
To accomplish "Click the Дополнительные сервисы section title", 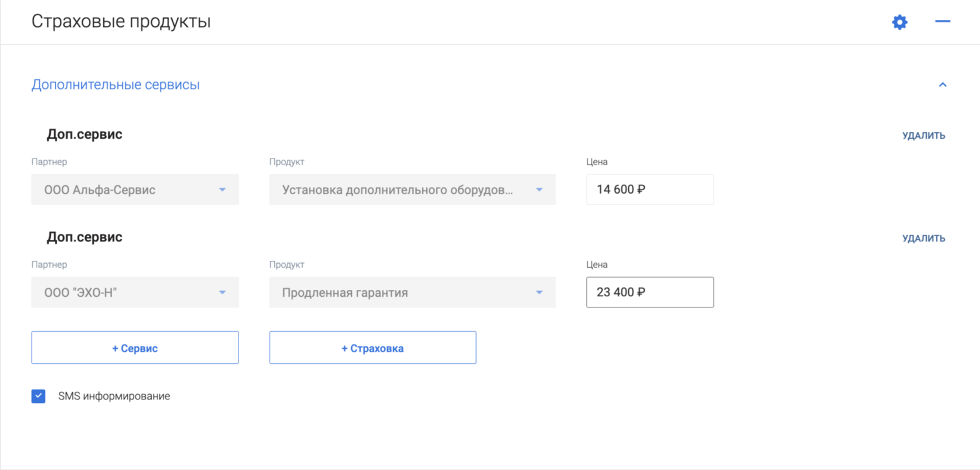I will coord(116,85).
